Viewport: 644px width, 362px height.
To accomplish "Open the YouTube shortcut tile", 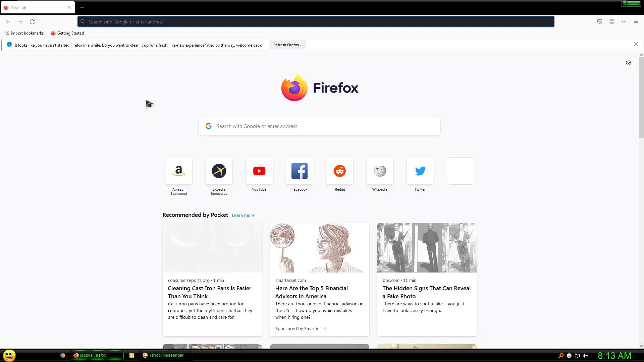I will pyautogui.click(x=259, y=171).
